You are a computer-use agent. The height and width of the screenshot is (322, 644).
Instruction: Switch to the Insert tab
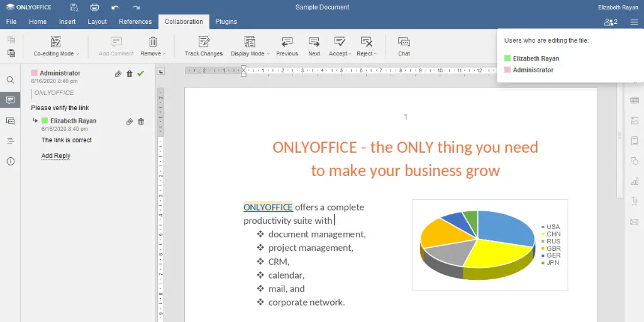click(x=67, y=22)
